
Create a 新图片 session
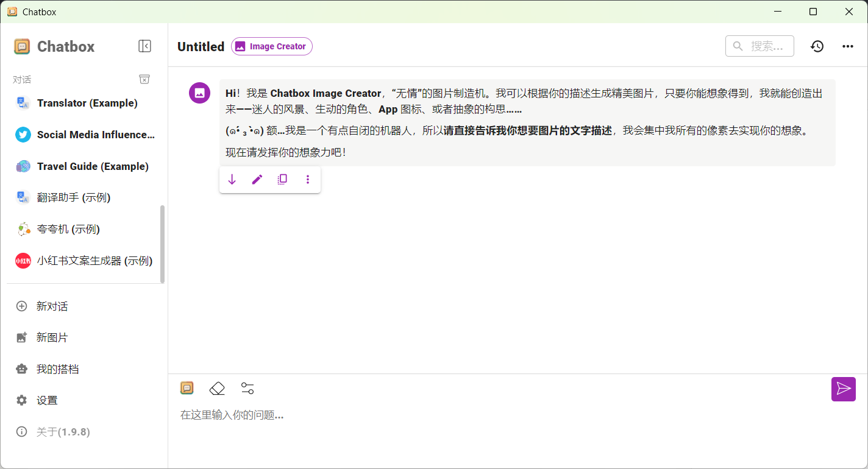pos(84,337)
